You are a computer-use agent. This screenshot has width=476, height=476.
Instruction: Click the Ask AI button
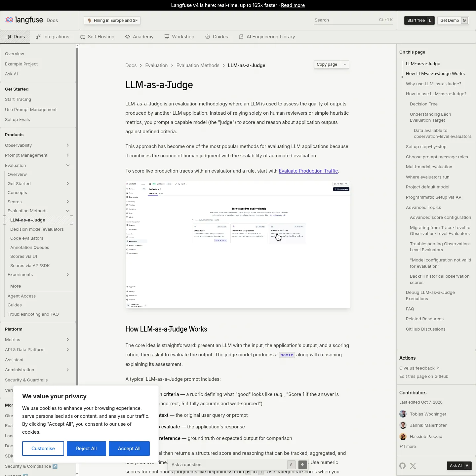coord(459,466)
